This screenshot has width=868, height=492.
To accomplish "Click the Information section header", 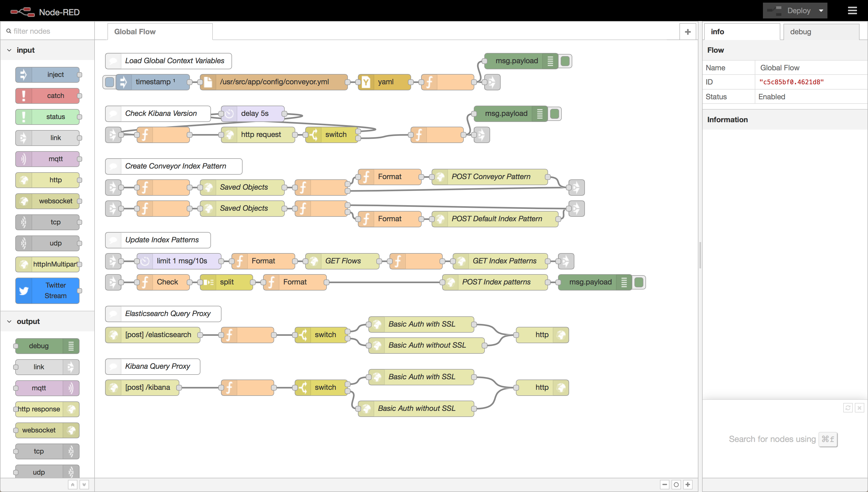I will click(785, 120).
